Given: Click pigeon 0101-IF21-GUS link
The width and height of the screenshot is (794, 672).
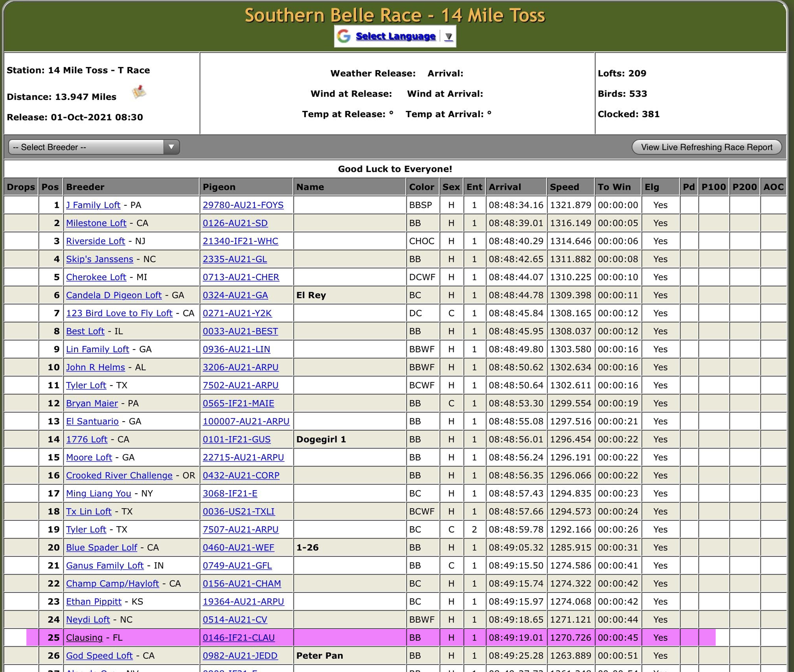Looking at the screenshot, I should tap(236, 439).
